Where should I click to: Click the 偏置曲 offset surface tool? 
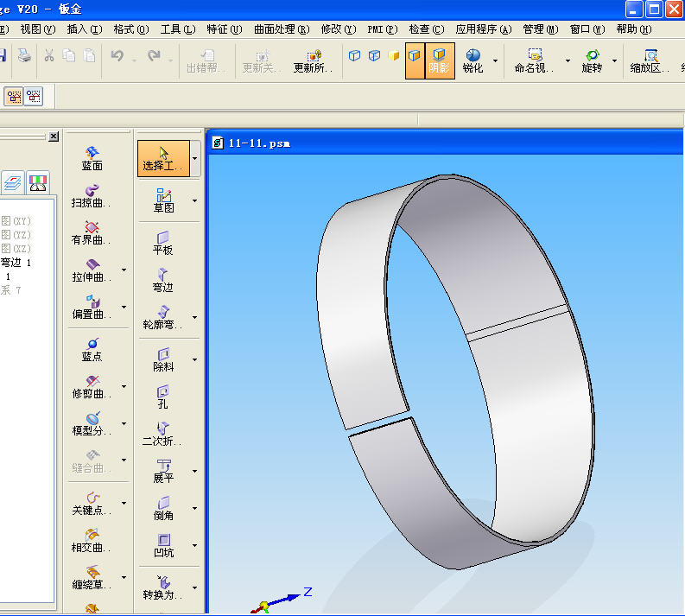pyautogui.click(x=92, y=307)
